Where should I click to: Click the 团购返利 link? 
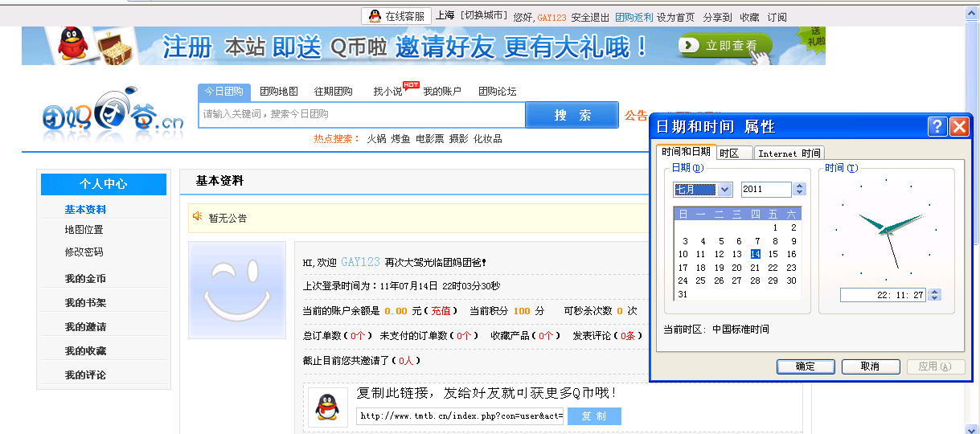click(634, 17)
